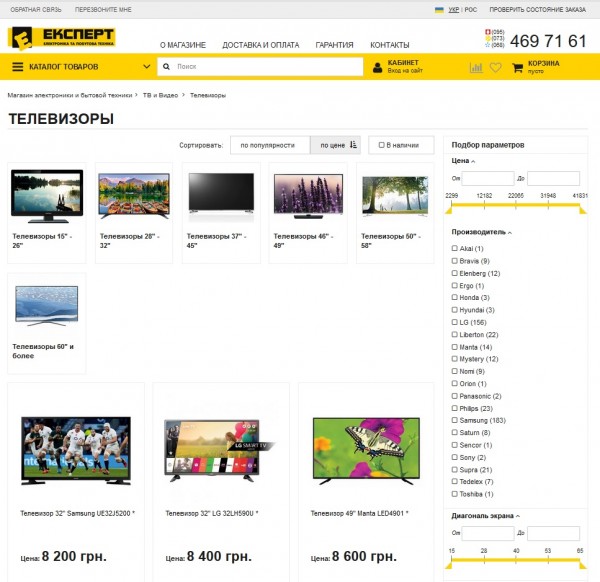Click the user cabinet profile icon
Viewport: 600px width, 582px height.
click(377, 67)
